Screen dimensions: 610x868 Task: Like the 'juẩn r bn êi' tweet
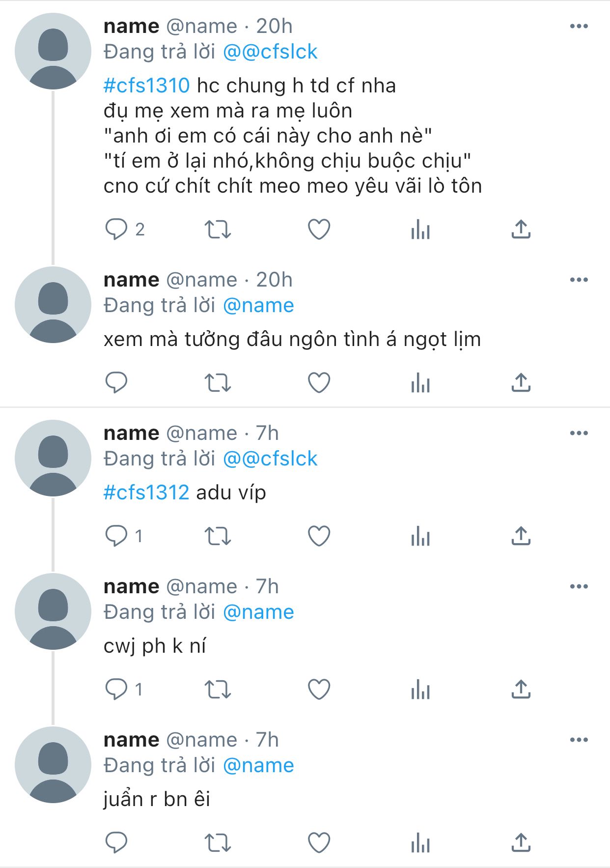pyautogui.click(x=319, y=843)
